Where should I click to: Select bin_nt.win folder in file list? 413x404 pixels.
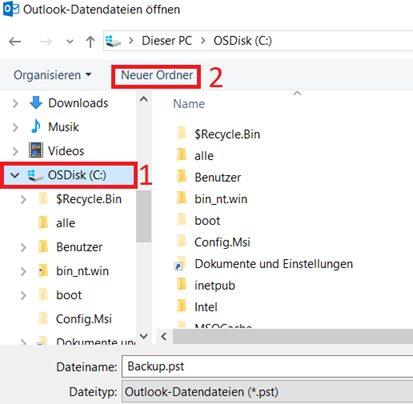tap(221, 199)
